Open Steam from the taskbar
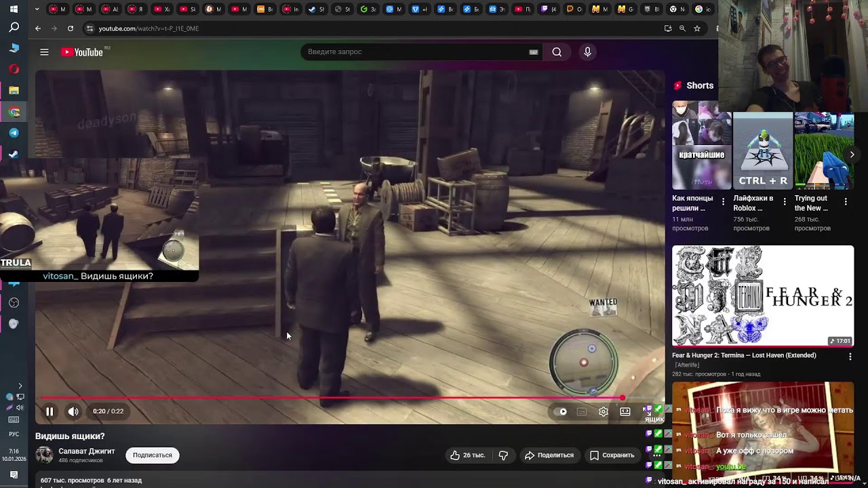Viewport: 868px width, 488px height. [14, 154]
